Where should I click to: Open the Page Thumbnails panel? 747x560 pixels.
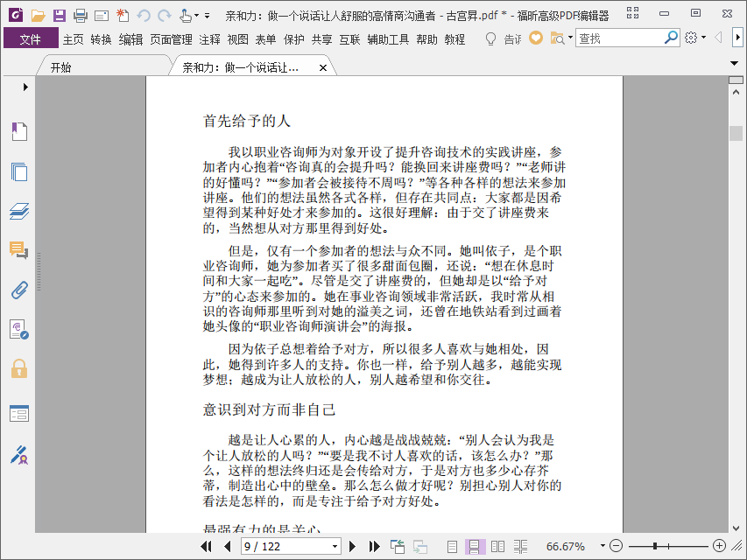point(19,171)
